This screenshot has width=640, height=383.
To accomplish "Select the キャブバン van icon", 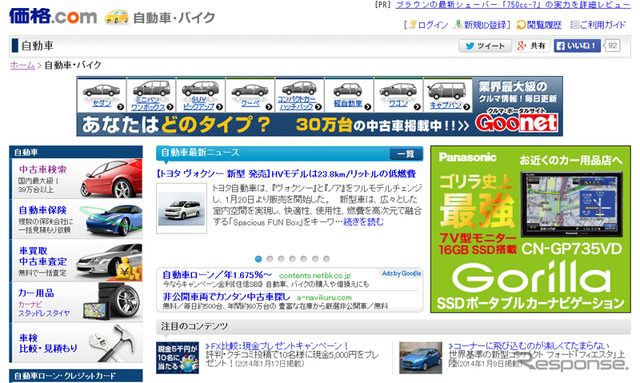I will 448,95.
